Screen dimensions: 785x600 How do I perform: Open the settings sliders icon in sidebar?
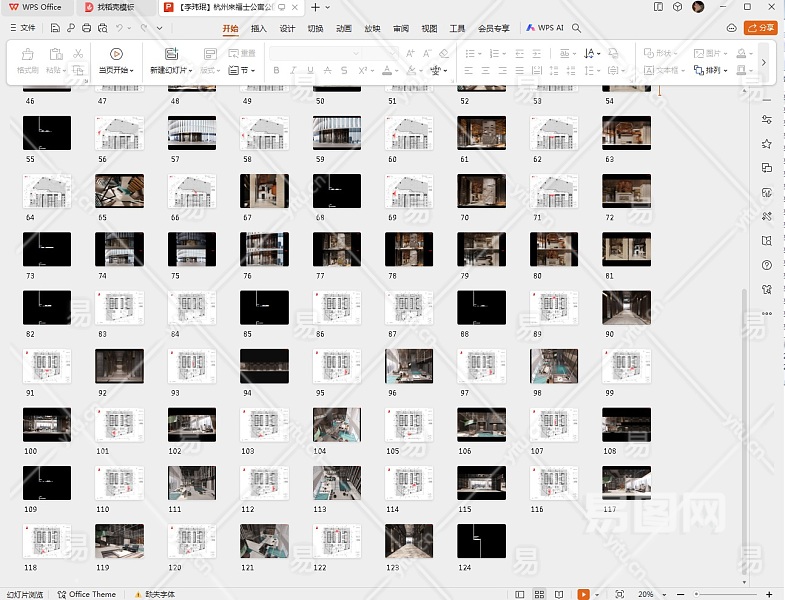[x=767, y=119]
